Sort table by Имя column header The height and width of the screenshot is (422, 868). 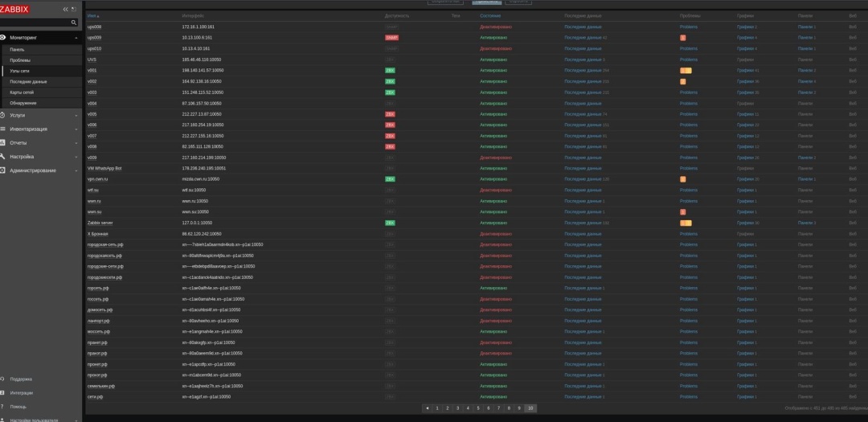pyautogui.click(x=93, y=15)
